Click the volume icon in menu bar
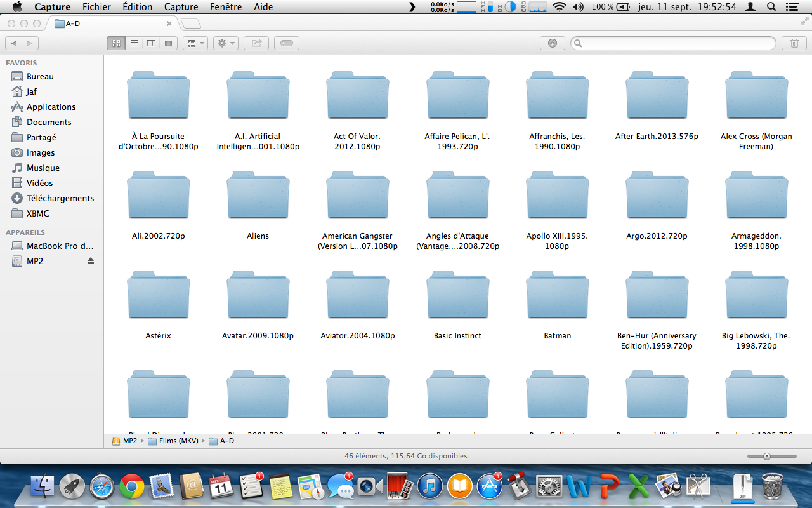Screen dimensions: 812x508 click(x=578, y=7)
